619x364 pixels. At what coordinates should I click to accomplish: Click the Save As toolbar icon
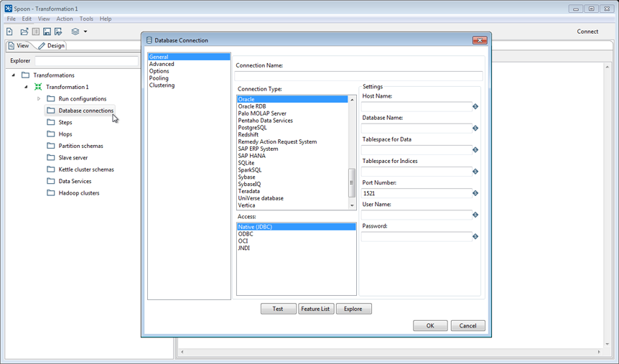(x=58, y=32)
